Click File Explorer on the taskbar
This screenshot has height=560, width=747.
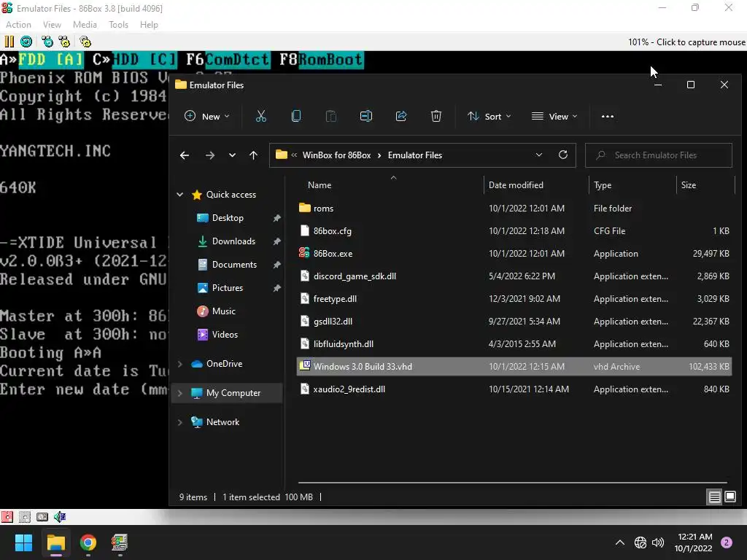(x=55, y=542)
